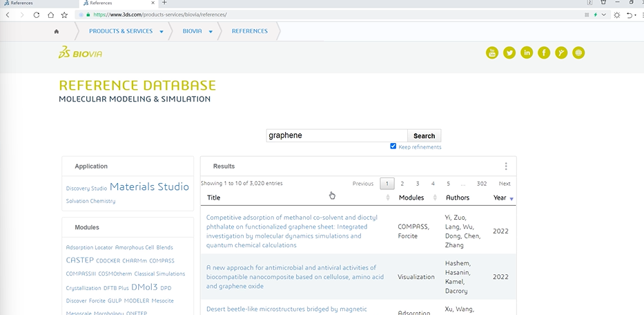Open Desert beetle-like microstructures article
The height and width of the screenshot is (315, 644).
[286, 309]
